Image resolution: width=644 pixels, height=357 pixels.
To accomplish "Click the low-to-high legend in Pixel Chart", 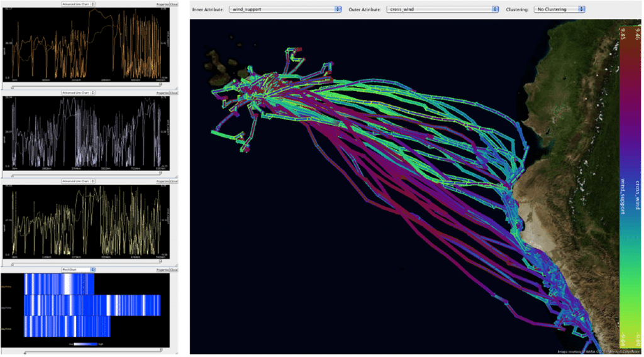I will [x=86, y=344].
